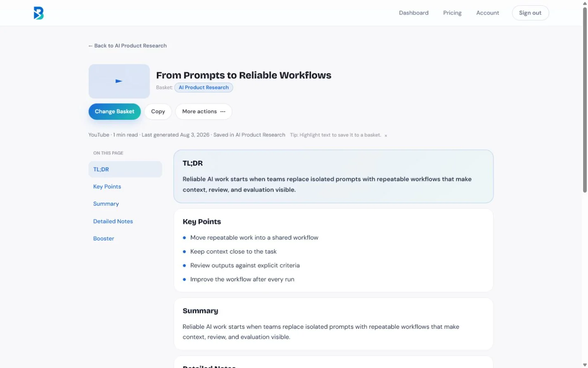This screenshot has height=368, width=588.
Task: Click the Change Basket button
Action: [x=114, y=112]
